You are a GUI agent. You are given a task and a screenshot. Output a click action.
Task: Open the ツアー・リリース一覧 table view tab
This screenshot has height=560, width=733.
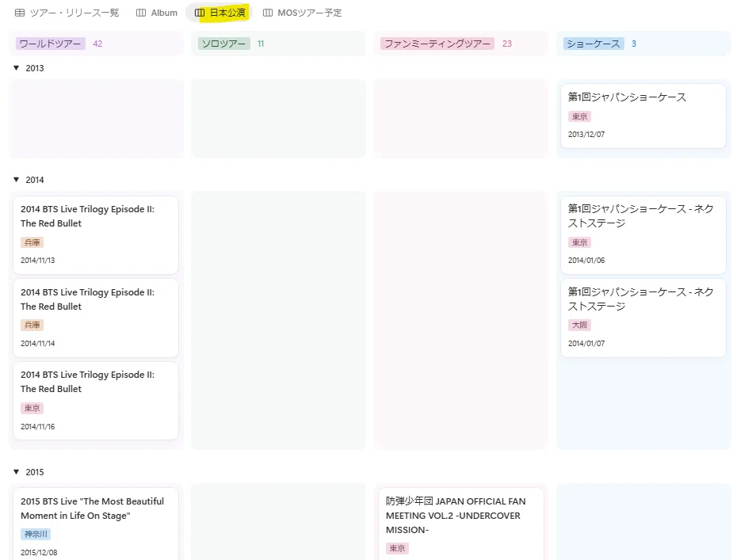[67, 13]
